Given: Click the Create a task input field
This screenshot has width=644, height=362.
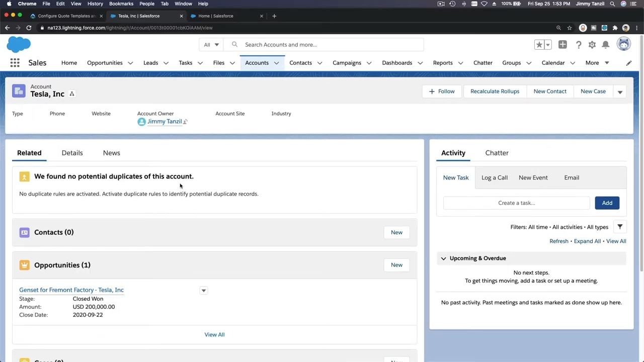Looking at the screenshot, I should tap(516, 203).
